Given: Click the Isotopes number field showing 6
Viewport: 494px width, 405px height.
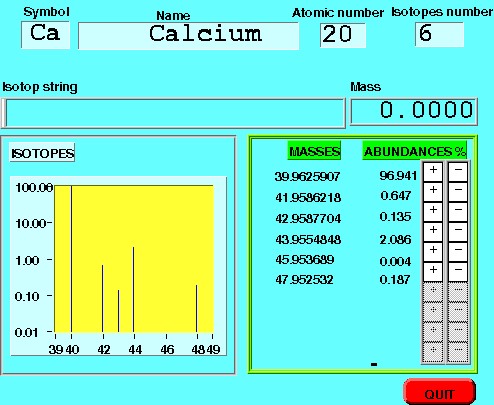Looking at the screenshot, I should tap(439, 34).
